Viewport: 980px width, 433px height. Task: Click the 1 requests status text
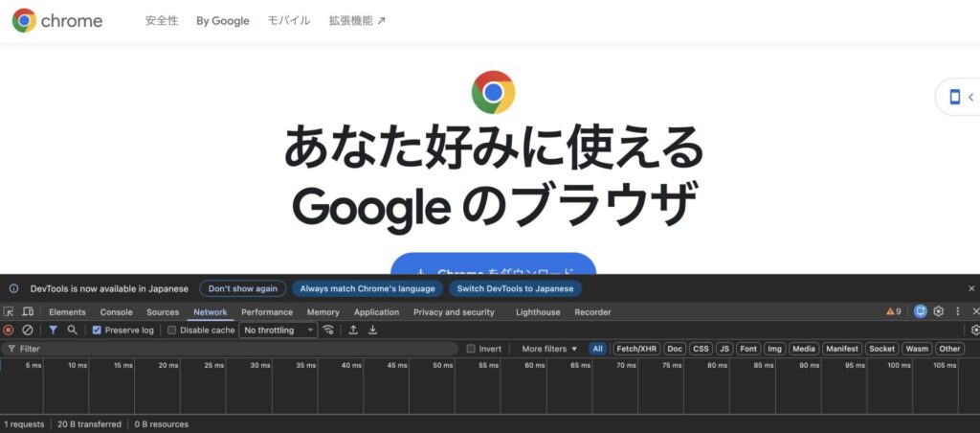[24, 424]
